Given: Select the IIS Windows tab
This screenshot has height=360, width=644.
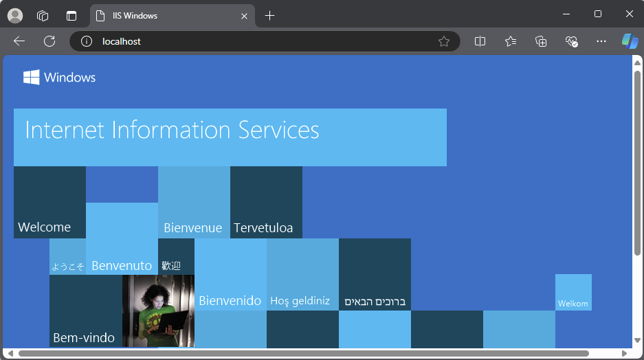Looking at the screenshot, I should (x=173, y=16).
